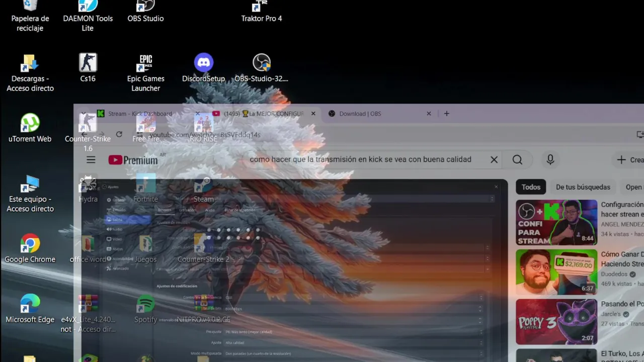Select the Steam desktop shortcut
This screenshot has width=644, height=362.
[203, 188]
